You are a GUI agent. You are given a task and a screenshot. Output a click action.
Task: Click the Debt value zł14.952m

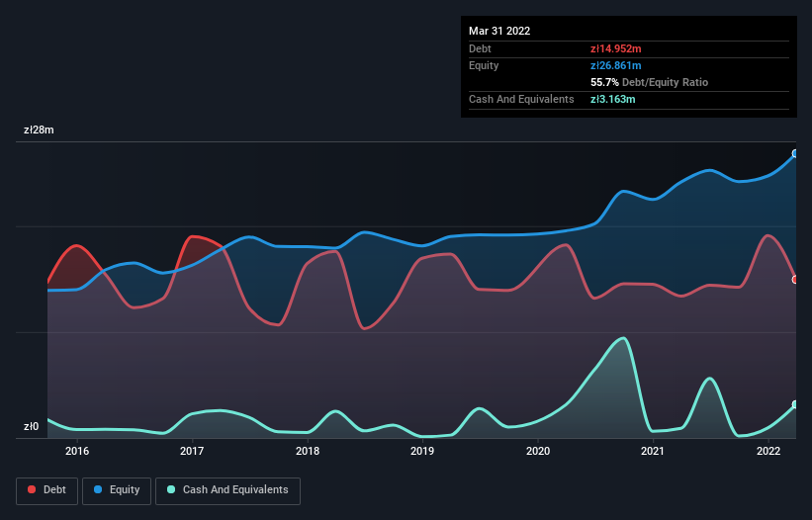tap(616, 48)
